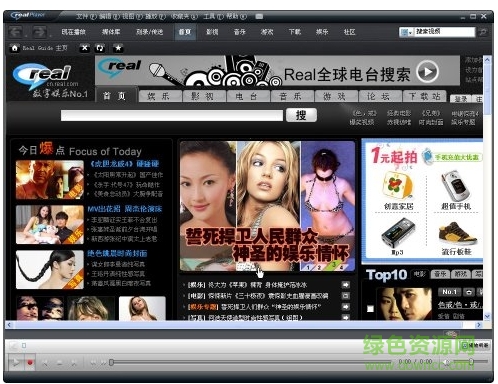
Task: Click the webpage search text field
Action: (172, 116)
